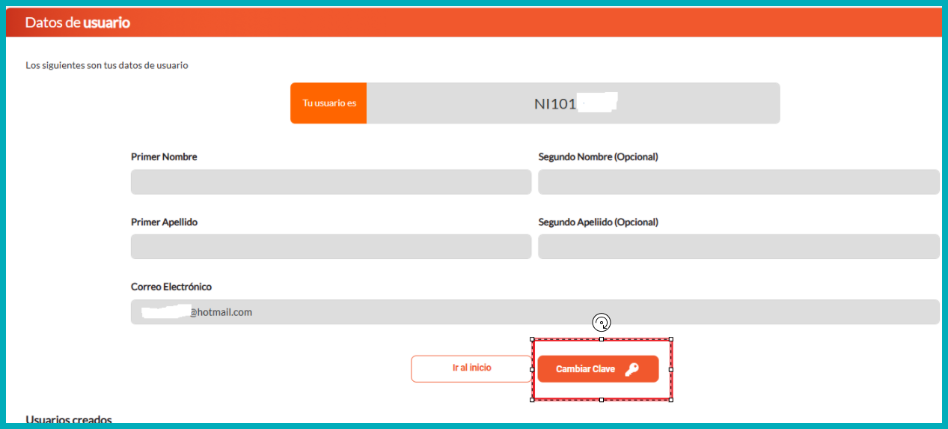Image resolution: width=948 pixels, height=429 pixels.
Task: Select the bottom-middle handle of the red selection box
Action: tap(602, 400)
